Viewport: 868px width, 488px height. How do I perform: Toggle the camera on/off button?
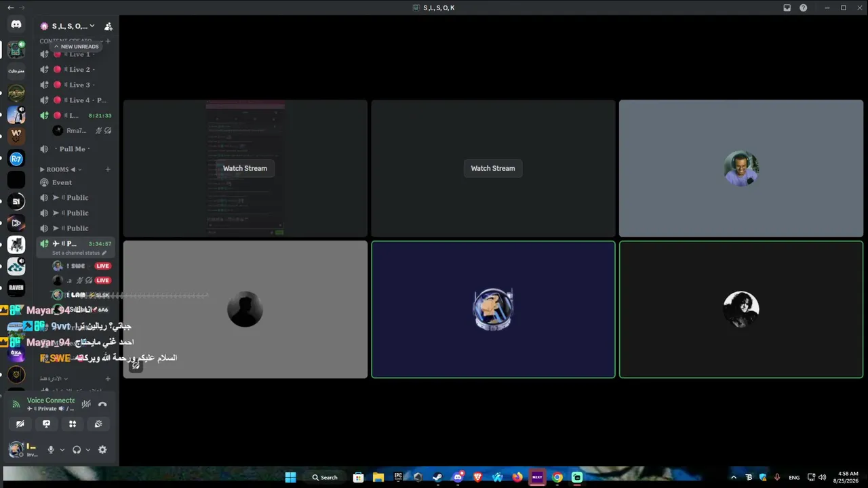(x=20, y=424)
